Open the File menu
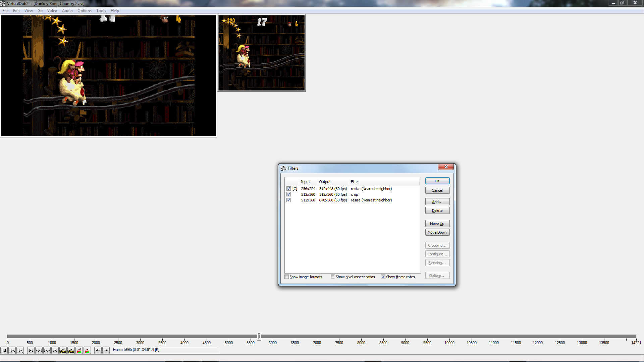The image size is (644, 362). [x=5, y=11]
